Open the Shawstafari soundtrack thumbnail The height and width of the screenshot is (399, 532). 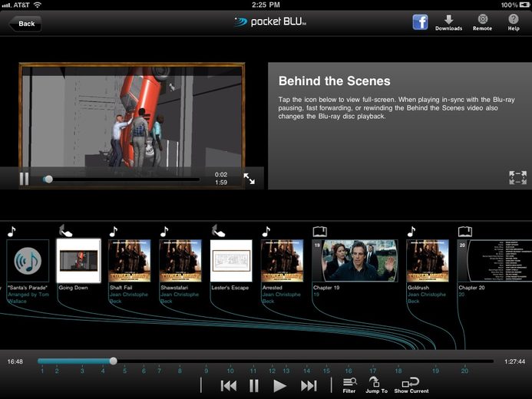coord(180,261)
